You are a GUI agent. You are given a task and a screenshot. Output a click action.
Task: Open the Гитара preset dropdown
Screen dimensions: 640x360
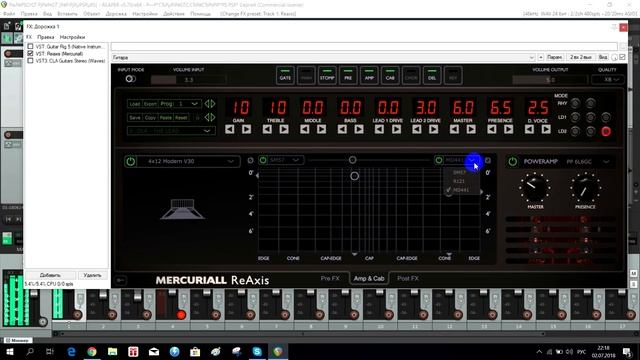tap(323, 58)
